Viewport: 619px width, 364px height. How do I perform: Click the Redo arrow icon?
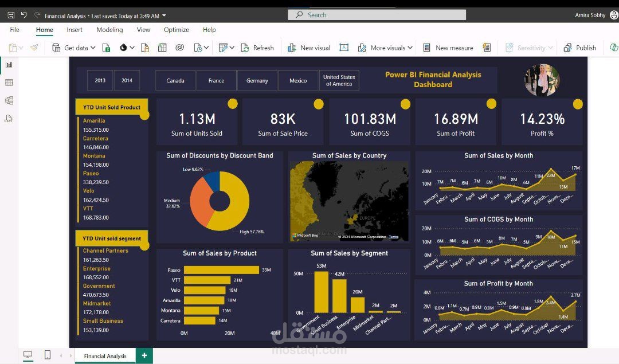coord(37,15)
